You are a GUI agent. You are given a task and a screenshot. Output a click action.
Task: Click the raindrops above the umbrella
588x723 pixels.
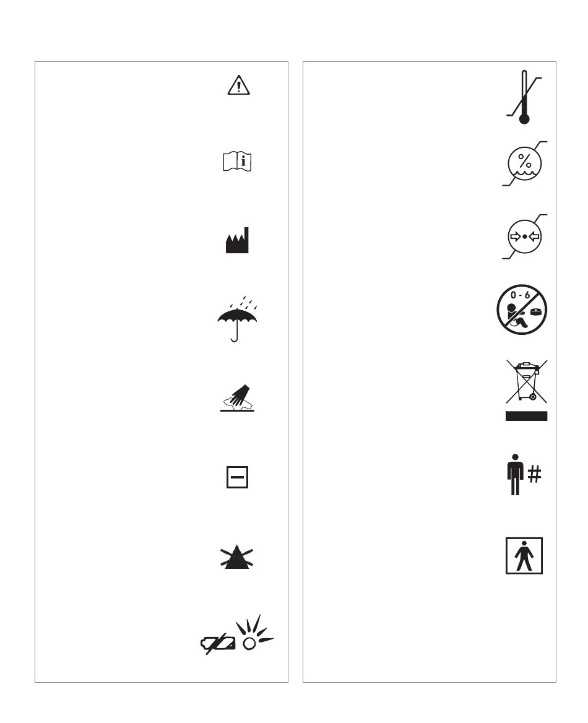pos(243,303)
